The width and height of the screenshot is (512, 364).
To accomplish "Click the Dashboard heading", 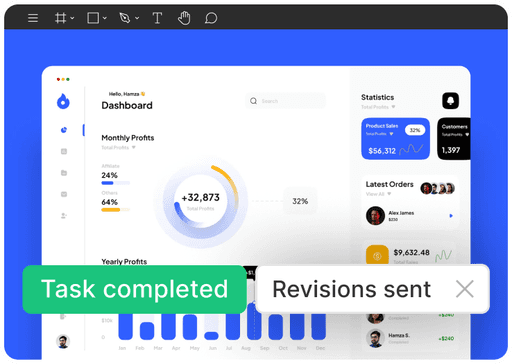I will click(127, 105).
